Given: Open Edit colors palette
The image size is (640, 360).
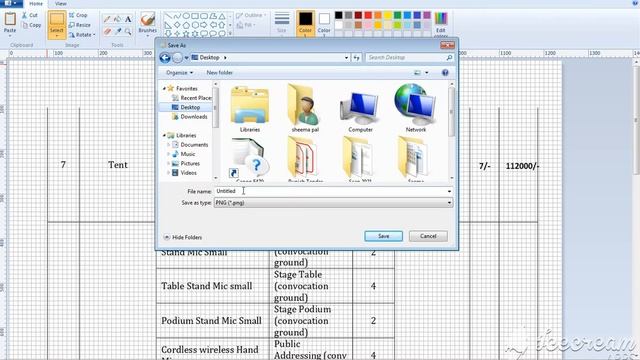Looking at the screenshot, I should tap(441, 23).
